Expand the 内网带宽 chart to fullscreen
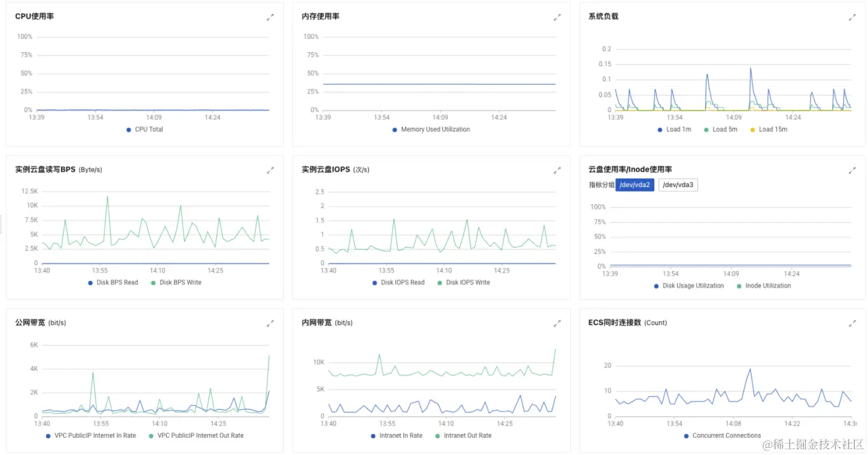 point(557,323)
